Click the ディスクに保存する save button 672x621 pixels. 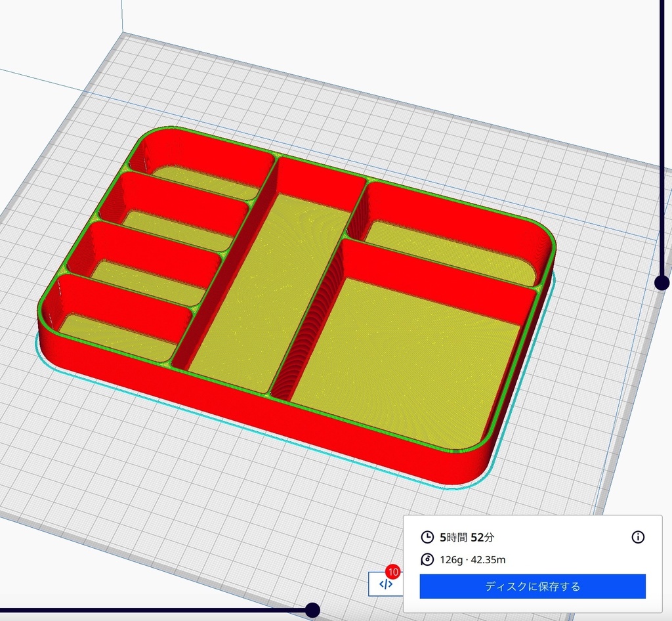coord(532,587)
